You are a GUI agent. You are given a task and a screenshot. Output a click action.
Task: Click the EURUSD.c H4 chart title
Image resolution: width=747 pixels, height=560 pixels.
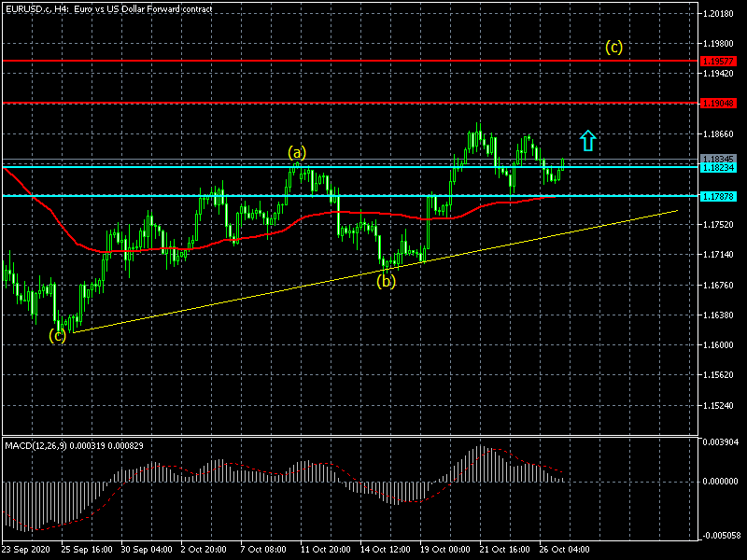click(x=107, y=8)
